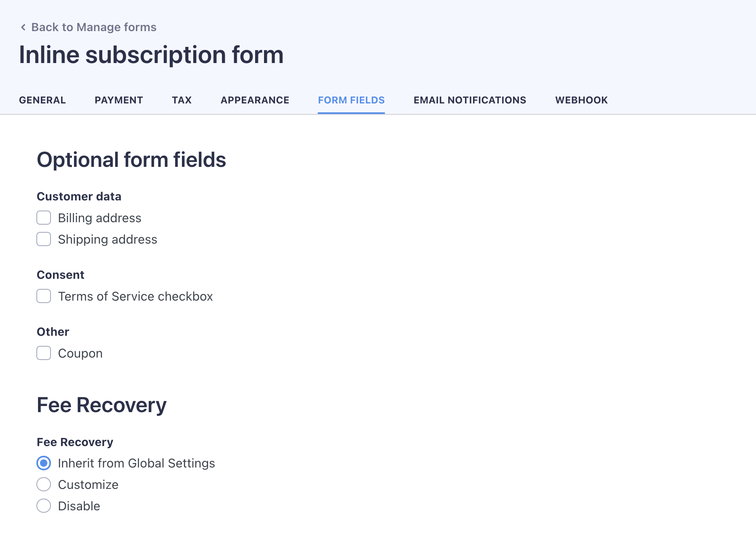Open the Email Notifications tab
The width and height of the screenshot is (756, 539).
click(470, 100)
